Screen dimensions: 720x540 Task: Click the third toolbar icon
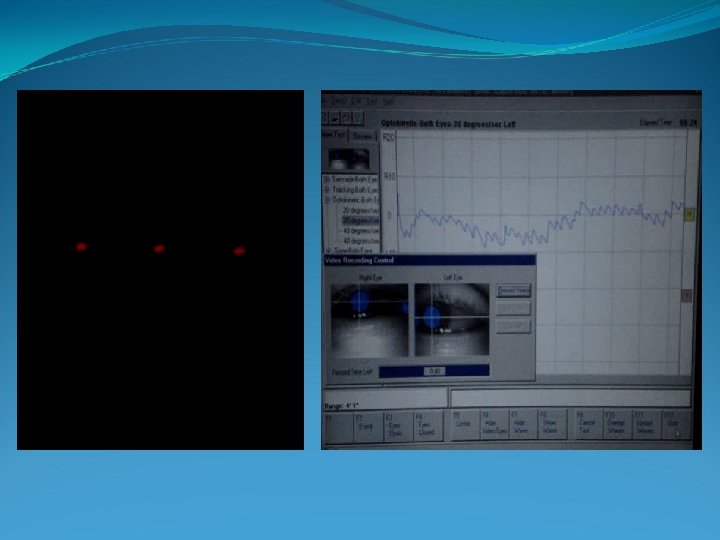(x=347, y=118)
